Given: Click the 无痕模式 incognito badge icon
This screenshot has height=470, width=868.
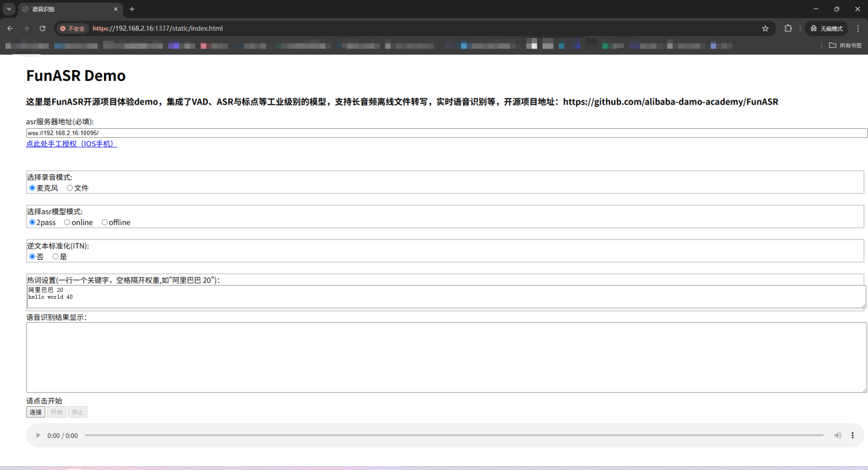Looking at the screenshot, I should click(826, 28).
